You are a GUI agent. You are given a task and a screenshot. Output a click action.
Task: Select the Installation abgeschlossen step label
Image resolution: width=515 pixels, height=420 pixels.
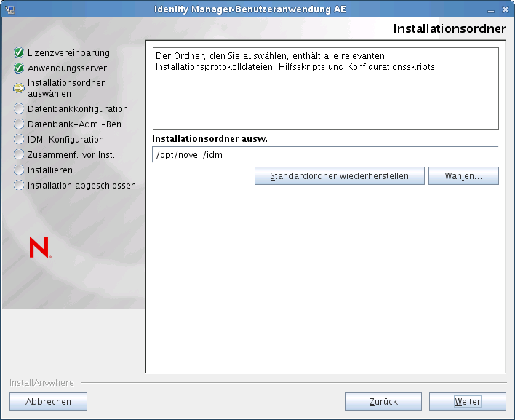[x=81, y=186]
